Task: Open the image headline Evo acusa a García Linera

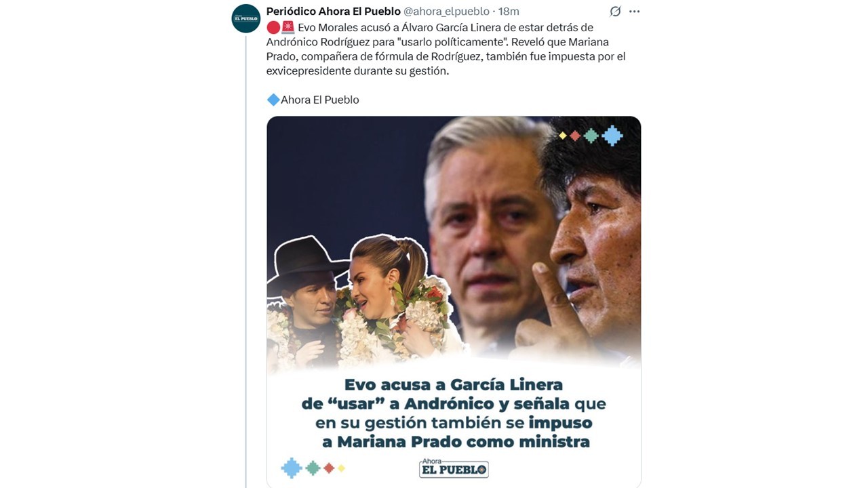Action: (454, 413)
